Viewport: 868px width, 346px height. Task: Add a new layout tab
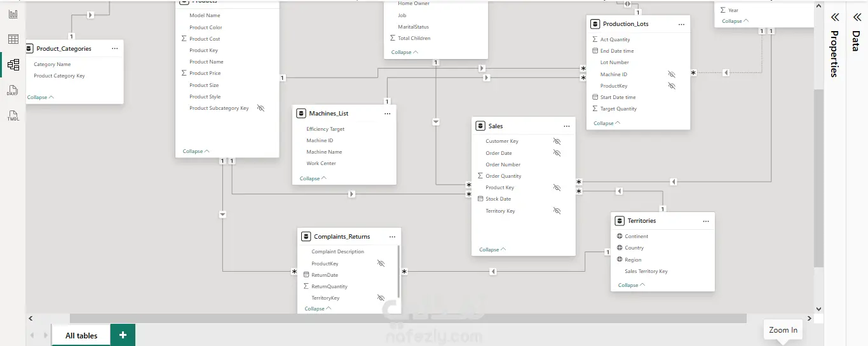(x=123, y=335)
